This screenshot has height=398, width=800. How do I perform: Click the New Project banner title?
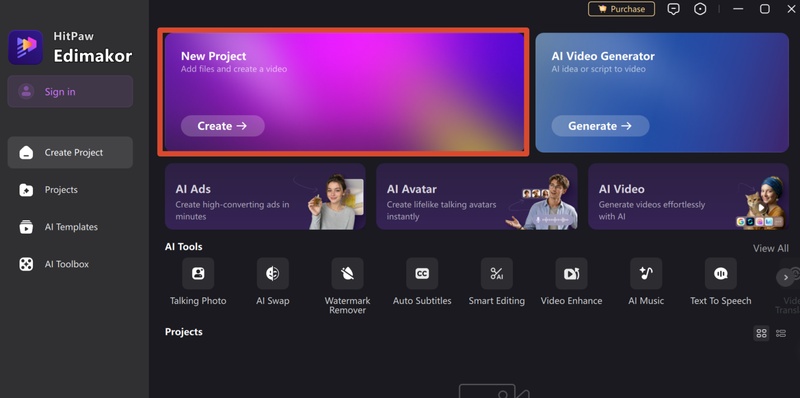213,56
